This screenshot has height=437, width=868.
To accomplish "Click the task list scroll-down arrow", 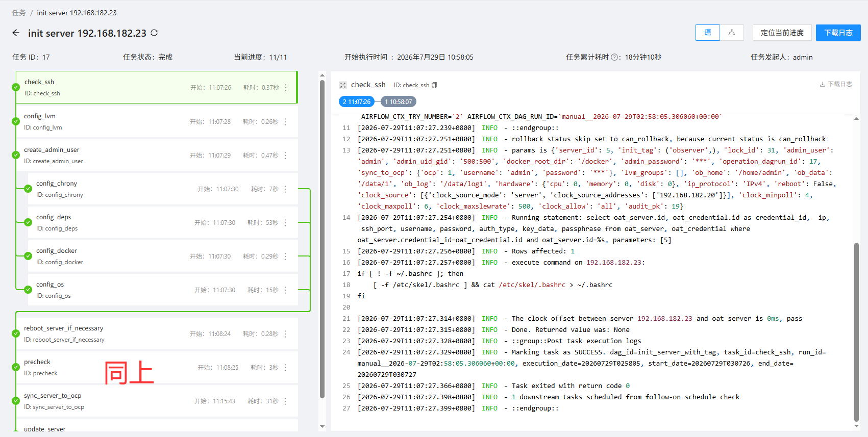I will click(x=322, y=426).
